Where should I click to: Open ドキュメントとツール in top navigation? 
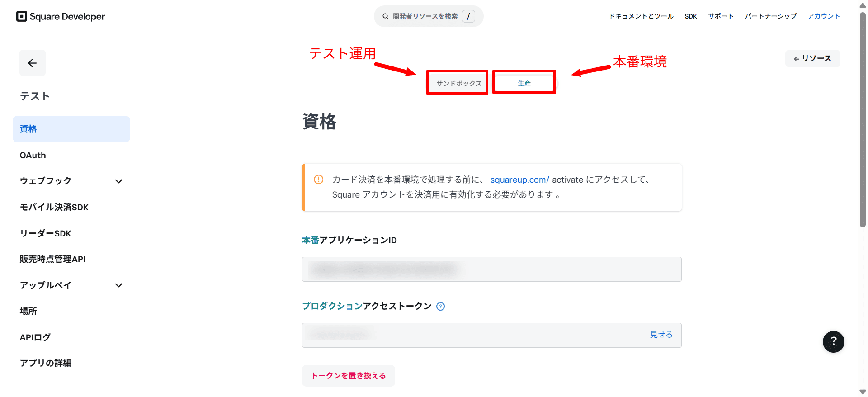pyautogui.click(x=642, y=16)
